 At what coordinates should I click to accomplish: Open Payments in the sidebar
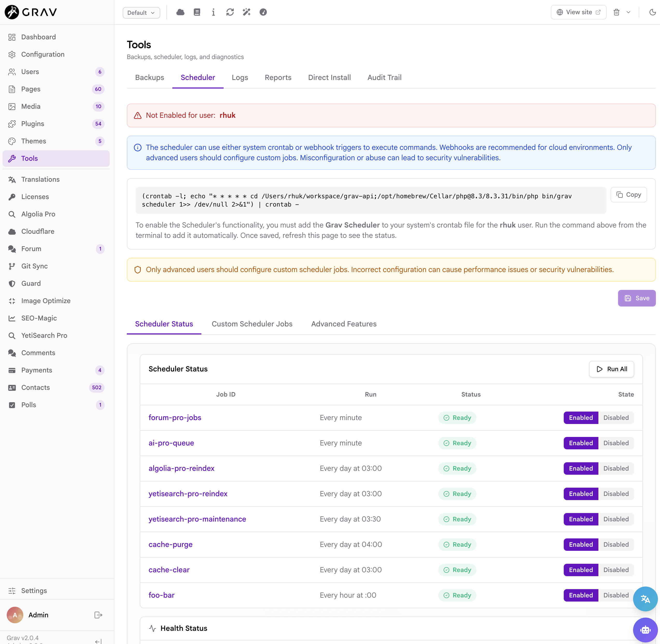pos(56,370)
